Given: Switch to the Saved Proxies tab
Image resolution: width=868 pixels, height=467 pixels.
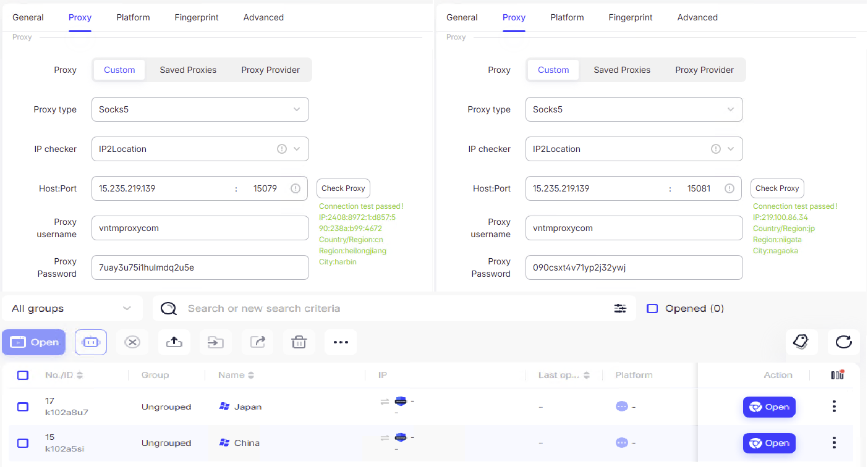Looking at the screenshot, I should pyautogui.click(x=188, y=70).
